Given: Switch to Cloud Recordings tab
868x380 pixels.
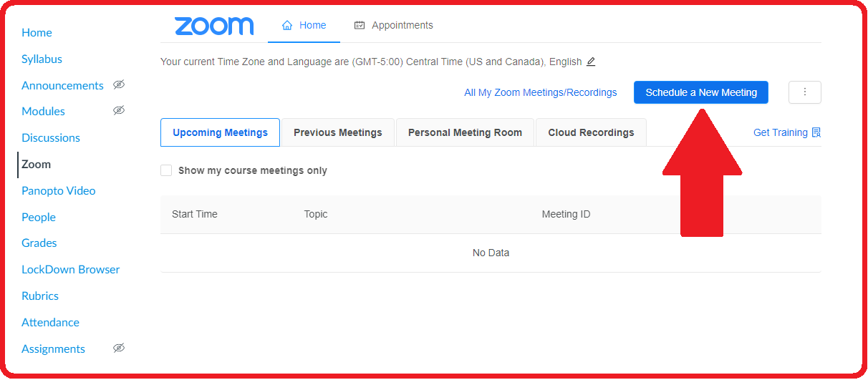Looking at the screenshot, I should (x=591, y=132).
